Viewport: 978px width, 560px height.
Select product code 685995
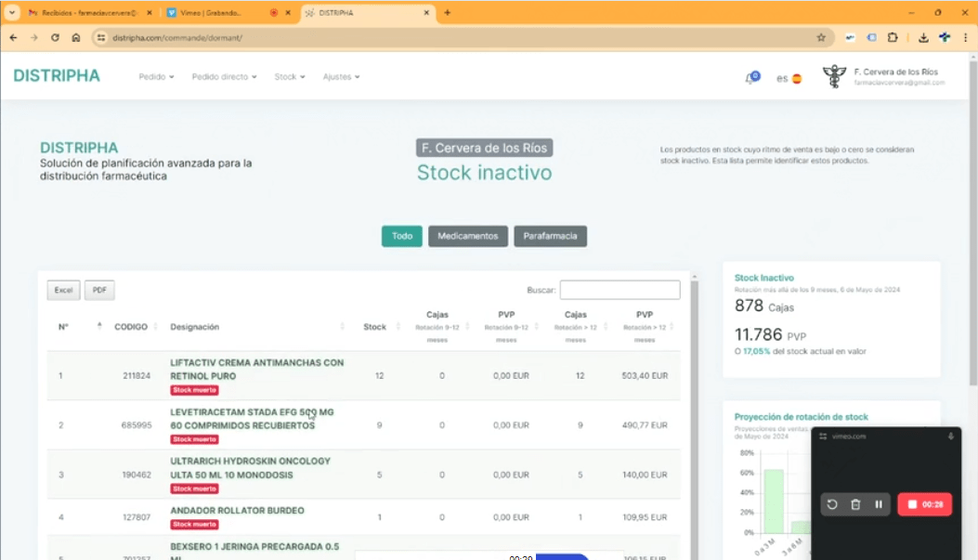pos(137,425)
